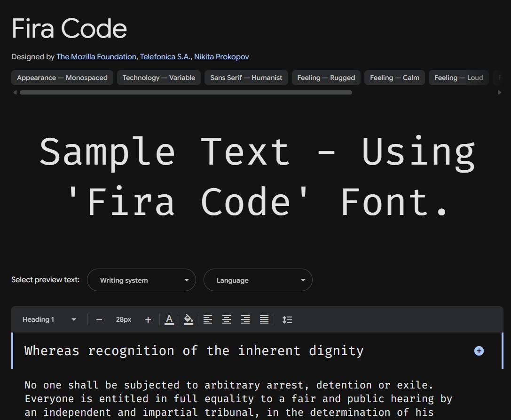511x420 pixels.
Task: Select the Appearance — Monospaced tag
Action: coord(62,78)
